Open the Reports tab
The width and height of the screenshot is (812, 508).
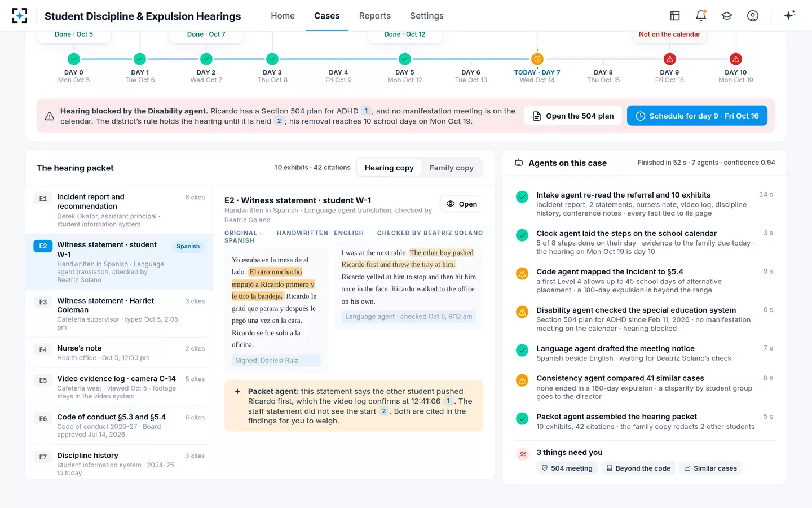pyautogui.click(x=375, y=16)
